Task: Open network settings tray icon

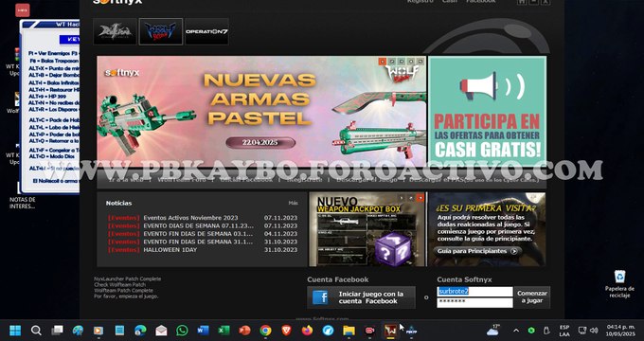Action: (582, 331)
